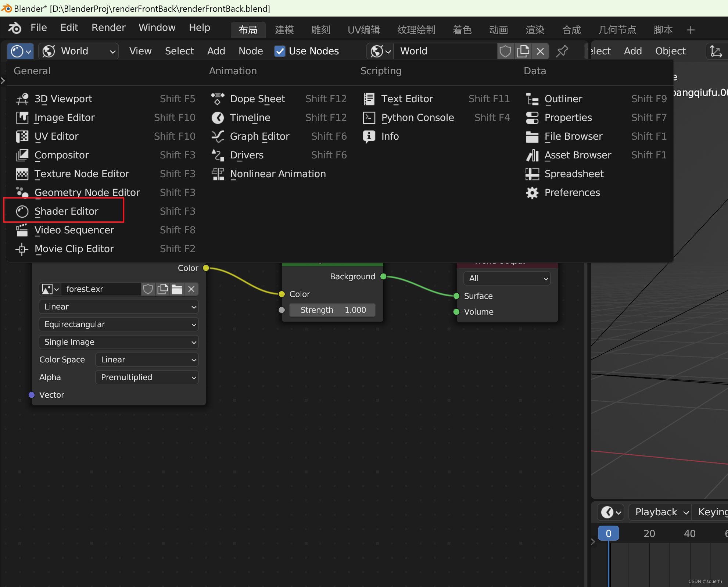
Task: Click the Strength 1.000 value slider
Action: tap(332, 310)
